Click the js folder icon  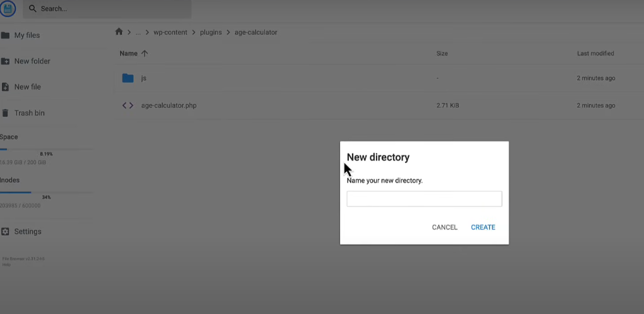point(128,78)
